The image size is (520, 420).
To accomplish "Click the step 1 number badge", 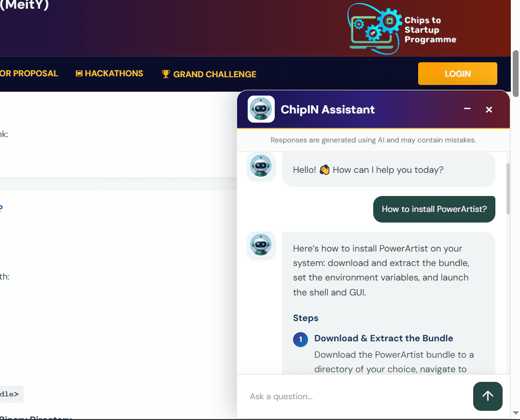I will pos(300,339).
